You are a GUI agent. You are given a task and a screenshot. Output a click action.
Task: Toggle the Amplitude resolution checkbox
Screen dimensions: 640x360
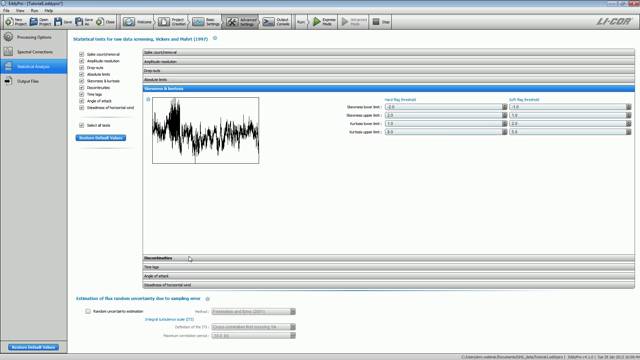[x=82, y=61]
